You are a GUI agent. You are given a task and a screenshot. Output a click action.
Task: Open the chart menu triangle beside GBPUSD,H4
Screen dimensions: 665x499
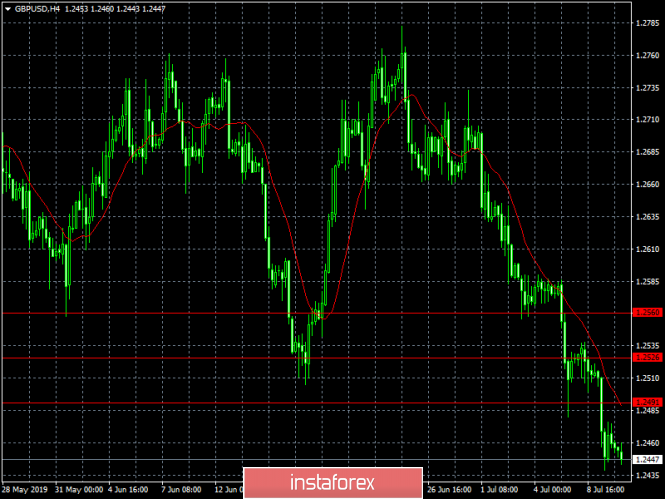coord(8,9)
